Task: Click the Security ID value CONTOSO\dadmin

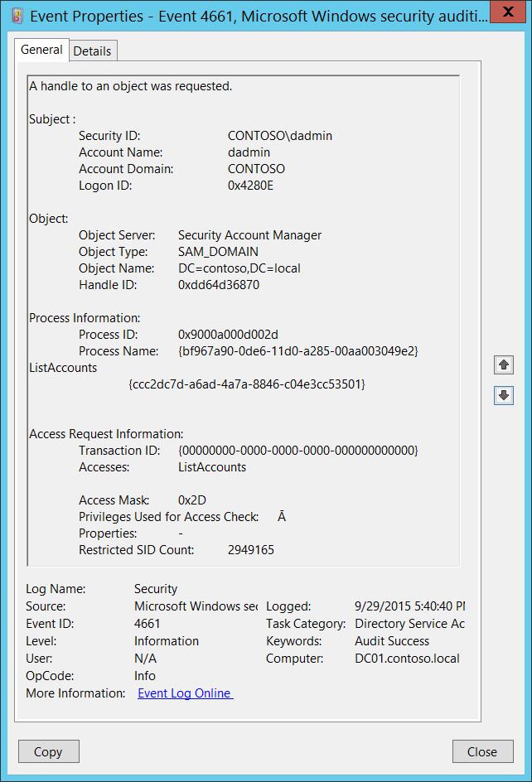Action: 280,136
